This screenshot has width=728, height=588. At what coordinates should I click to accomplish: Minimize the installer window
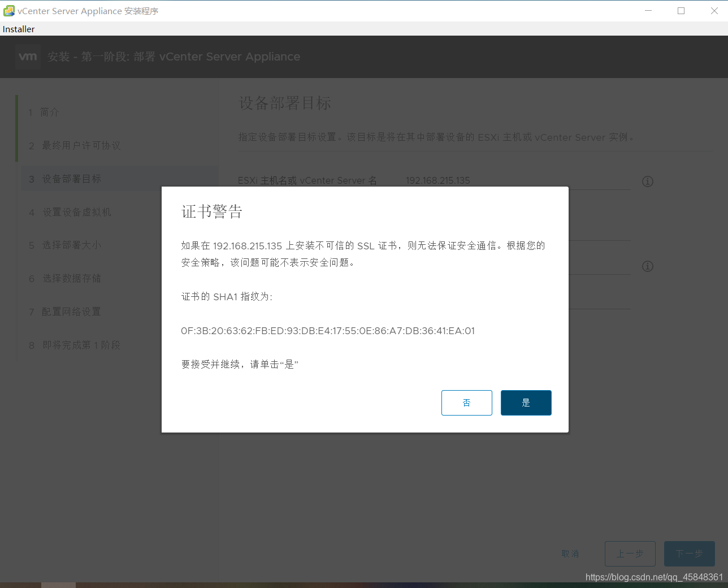[648, 11]
